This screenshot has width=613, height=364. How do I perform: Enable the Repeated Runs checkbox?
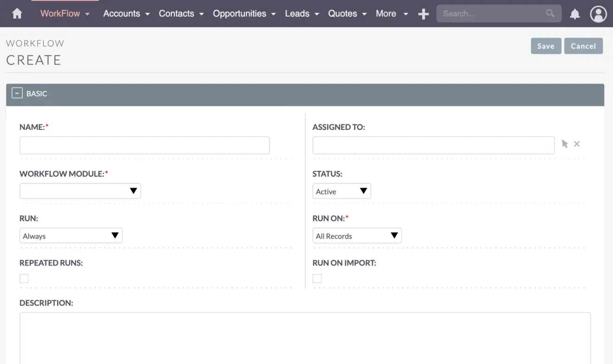click(x=24, y=278)
